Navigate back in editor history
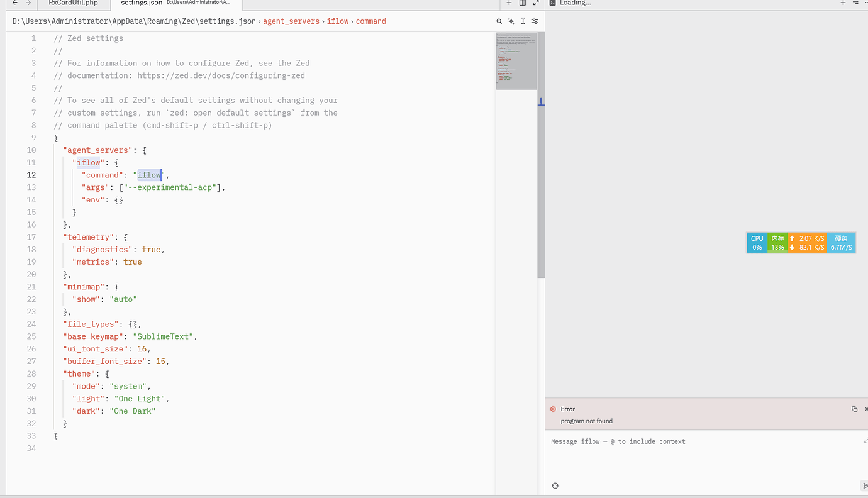 click(x=15, y=3)
